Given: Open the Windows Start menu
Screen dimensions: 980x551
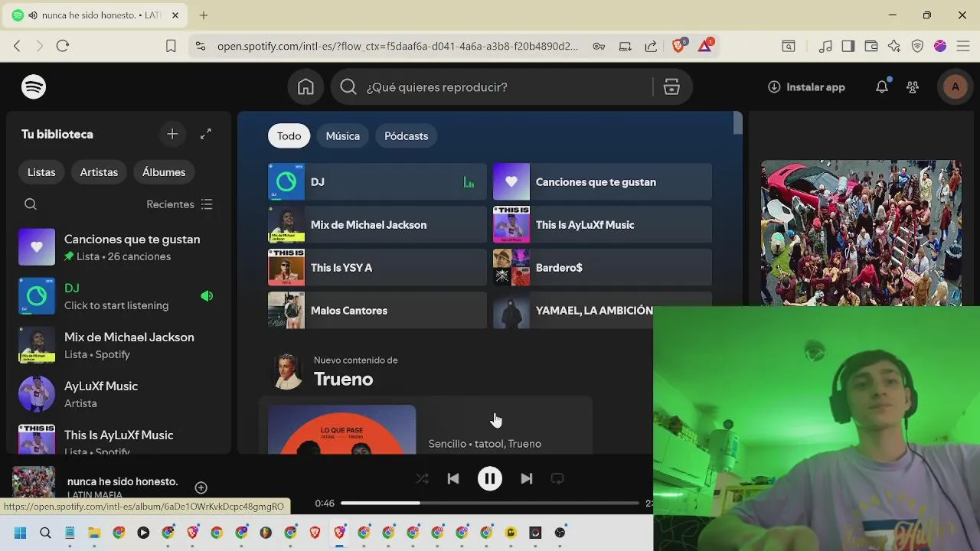Looking at the screenshot, I should point(21,533).
